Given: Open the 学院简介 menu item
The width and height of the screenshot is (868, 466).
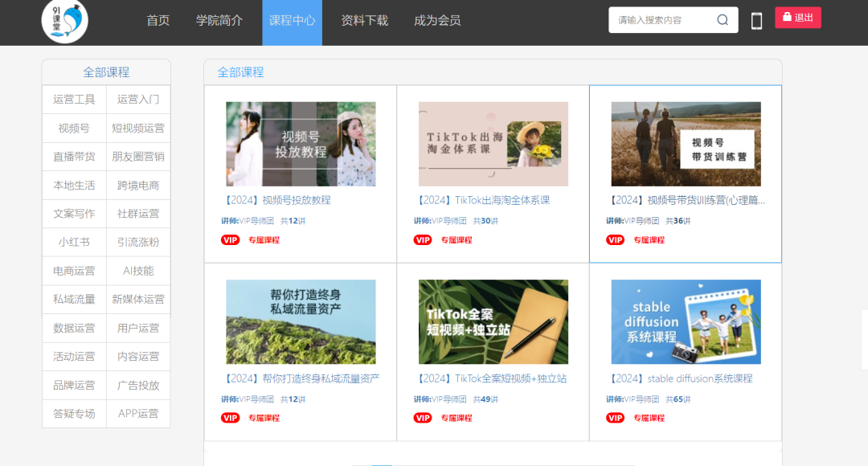Looking at the screenshot, I should (x=219, y=20).
